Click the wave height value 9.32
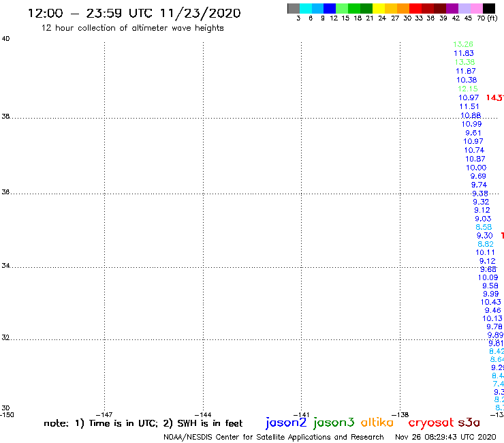 click(x=481, y=202)
